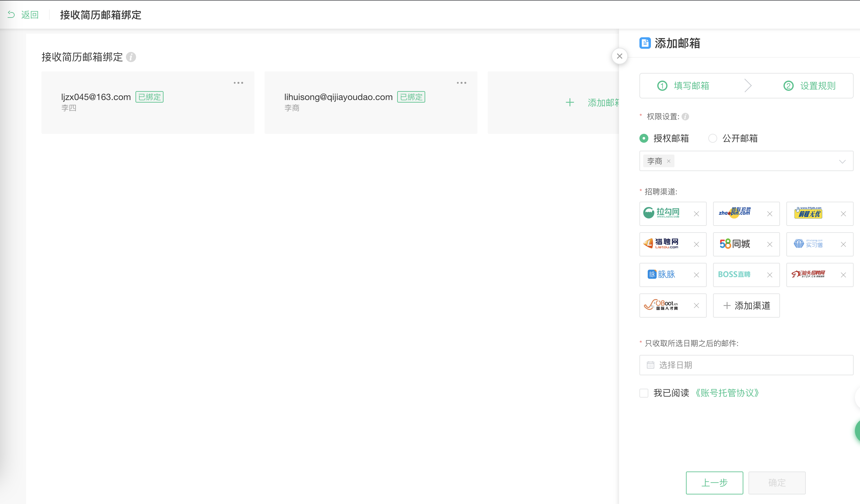Screen dimensions: 860x504
Task: Click the 脉脉 logo
Action: coord(661,274)
